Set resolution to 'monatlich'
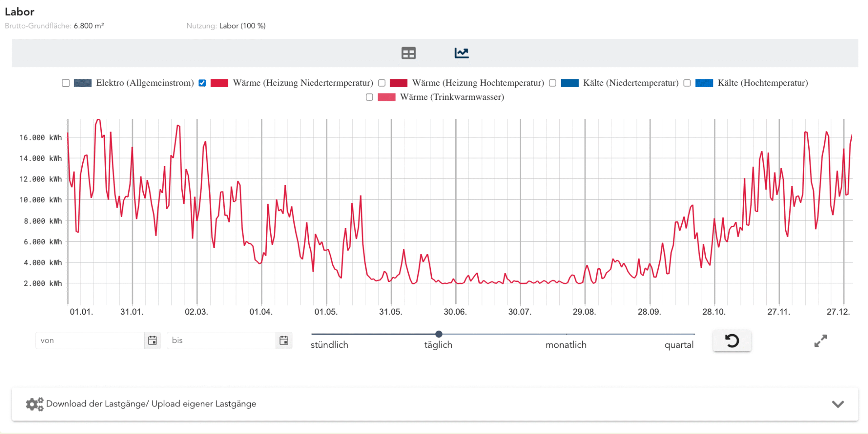Image resolution: width=868 pixels, height=434 pixels. pyautogui.click(x=566, y=345)
